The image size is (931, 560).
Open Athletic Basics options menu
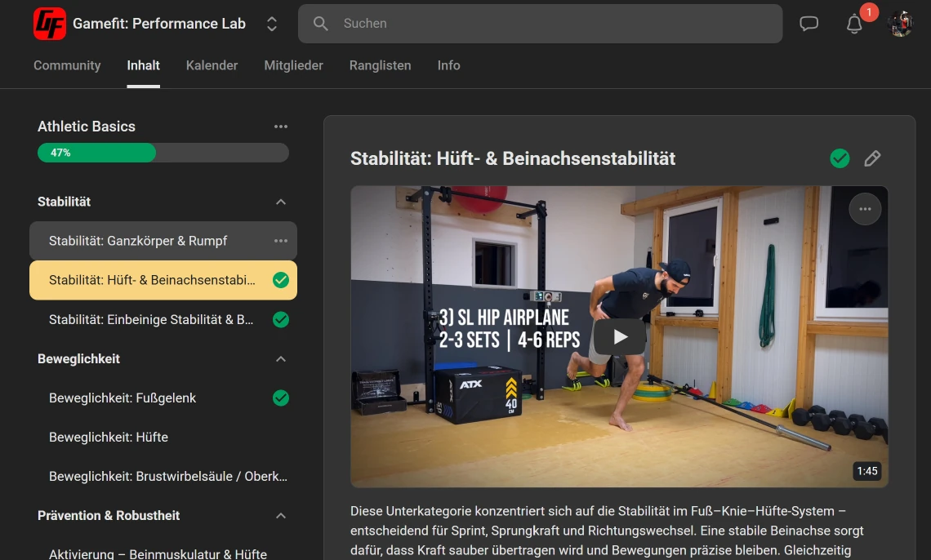click(281, 127)
